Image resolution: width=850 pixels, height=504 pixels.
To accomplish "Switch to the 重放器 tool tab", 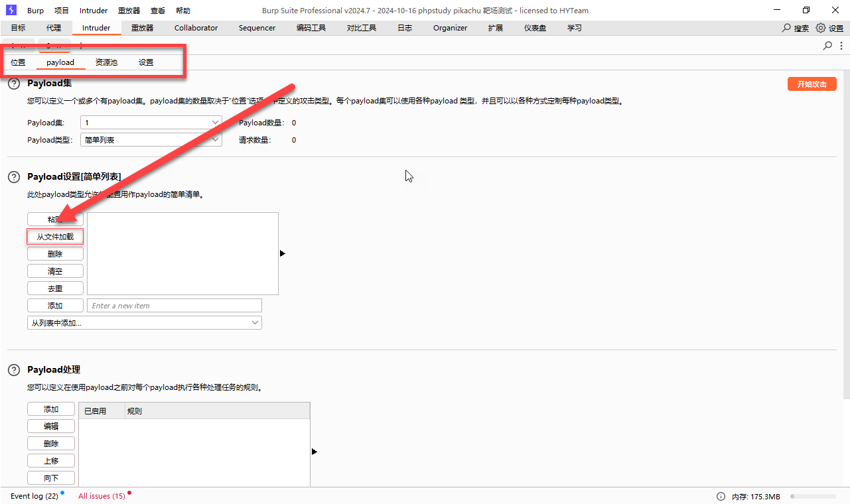I will [x=142, y=28].
